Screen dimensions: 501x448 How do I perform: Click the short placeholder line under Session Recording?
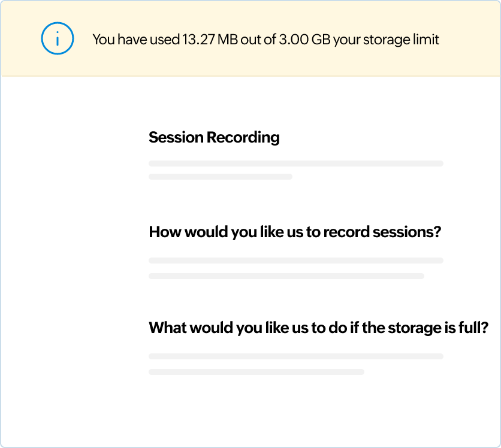pyautogui.click(x=220, y=177)
